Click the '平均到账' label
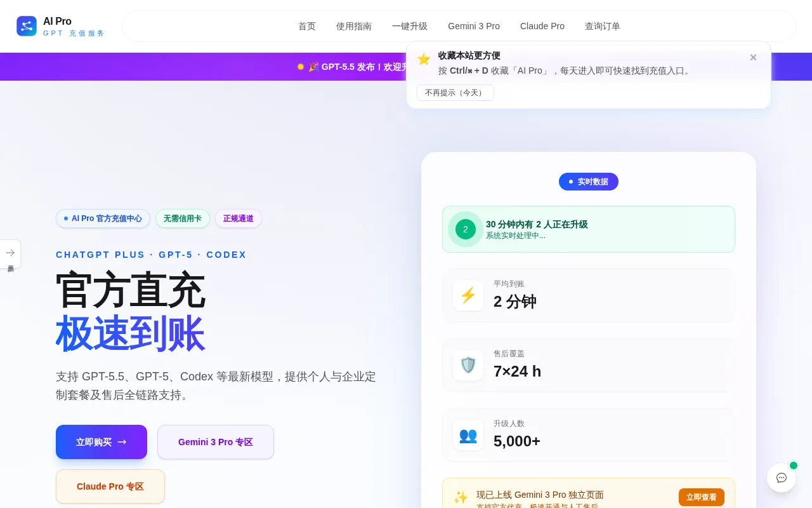The width and height of the screenshot is (812, 508). pos(509,284)
